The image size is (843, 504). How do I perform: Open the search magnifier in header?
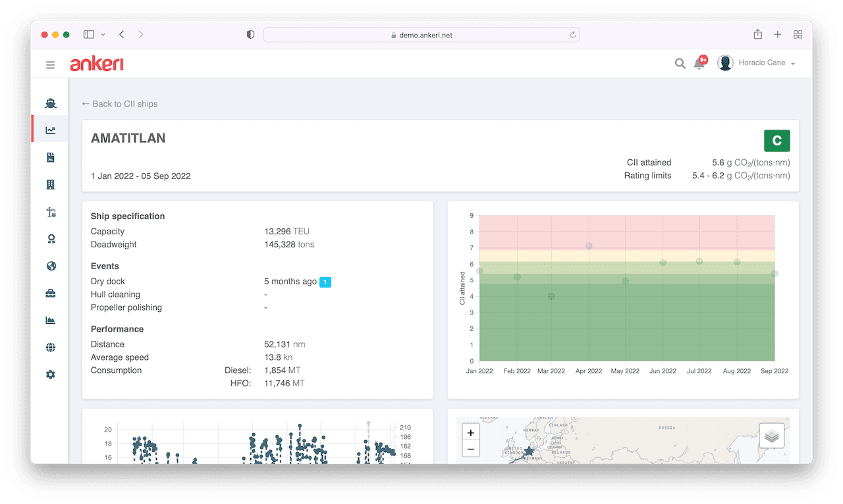[680, 64]
